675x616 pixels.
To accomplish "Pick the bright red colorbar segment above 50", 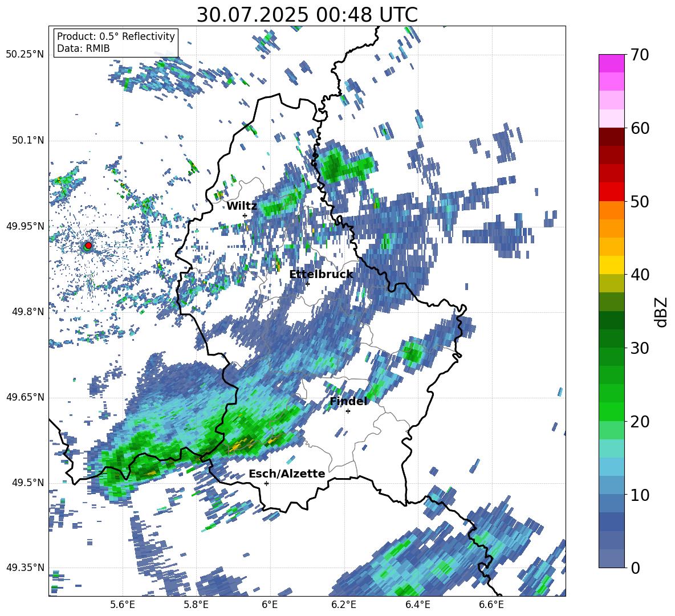I will [x=611, y=192].
